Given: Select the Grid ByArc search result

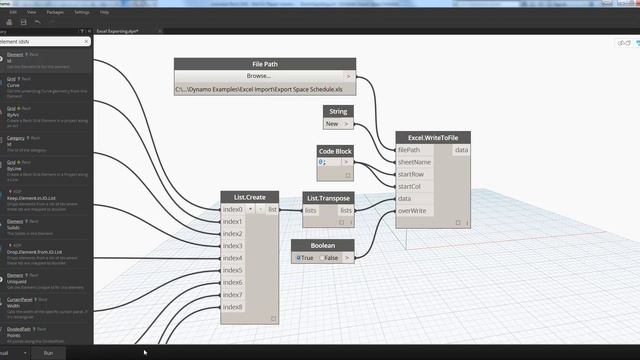Looking at the screenshot, I should pyautogui.click(x=47, y=117).
